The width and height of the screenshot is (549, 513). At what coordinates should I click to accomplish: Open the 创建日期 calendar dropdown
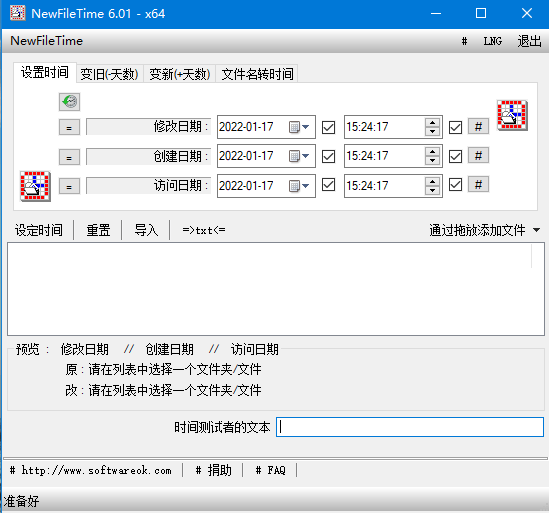point(299,156)
